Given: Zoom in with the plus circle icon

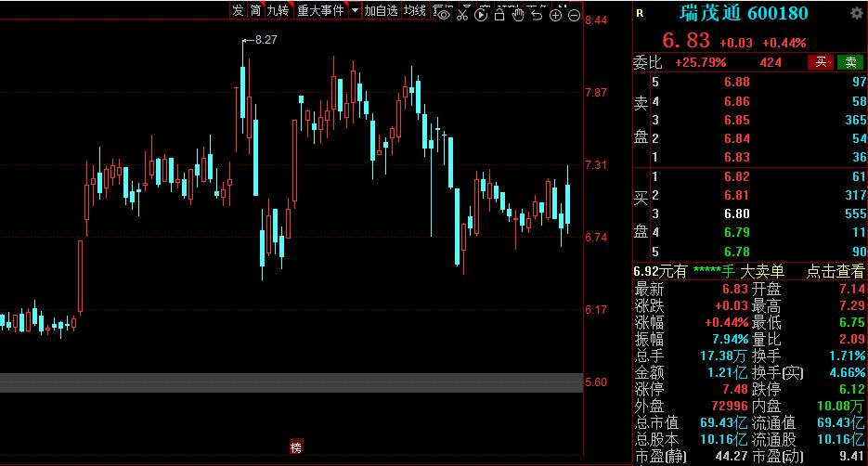Looking at the screenshot, I should click(555, 16).
